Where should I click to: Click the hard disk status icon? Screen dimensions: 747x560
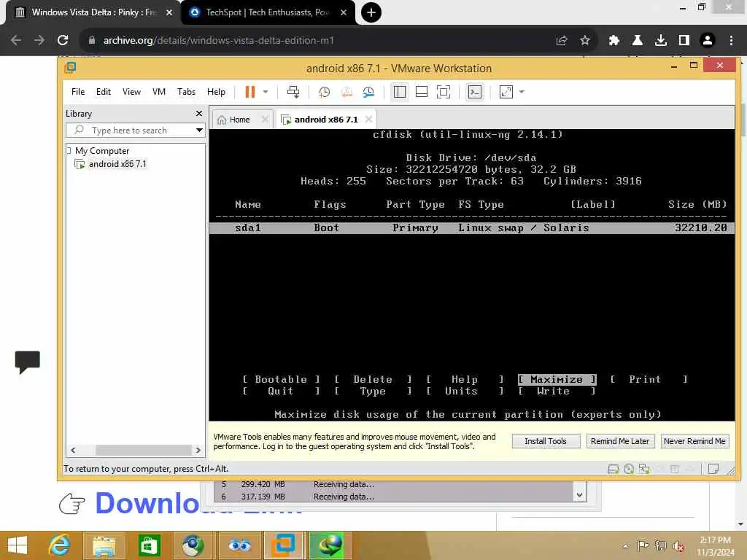tap(613, 469)
